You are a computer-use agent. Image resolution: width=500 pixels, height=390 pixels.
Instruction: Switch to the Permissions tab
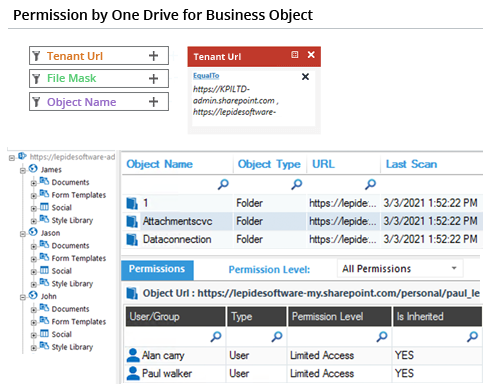pos(157,269)
